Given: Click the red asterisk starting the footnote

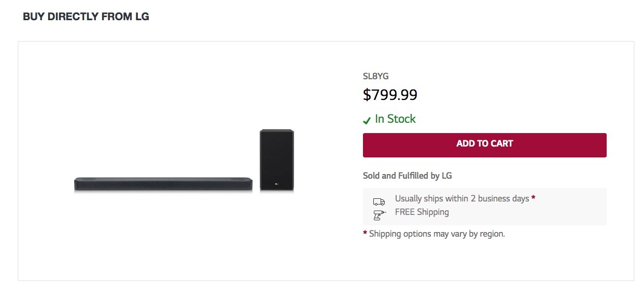Looking at the screenshot, I should pos(365,234).
